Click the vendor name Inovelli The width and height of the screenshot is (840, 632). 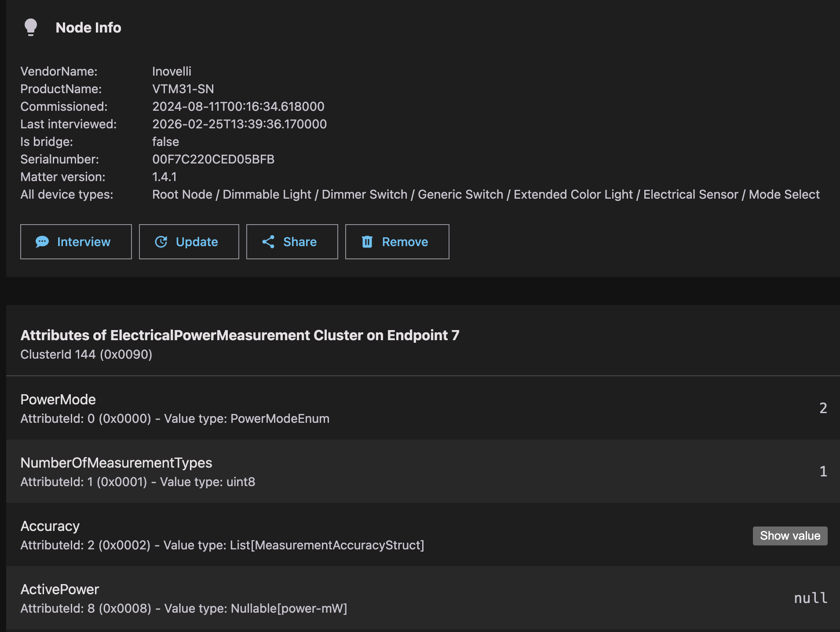pos(172,71)
